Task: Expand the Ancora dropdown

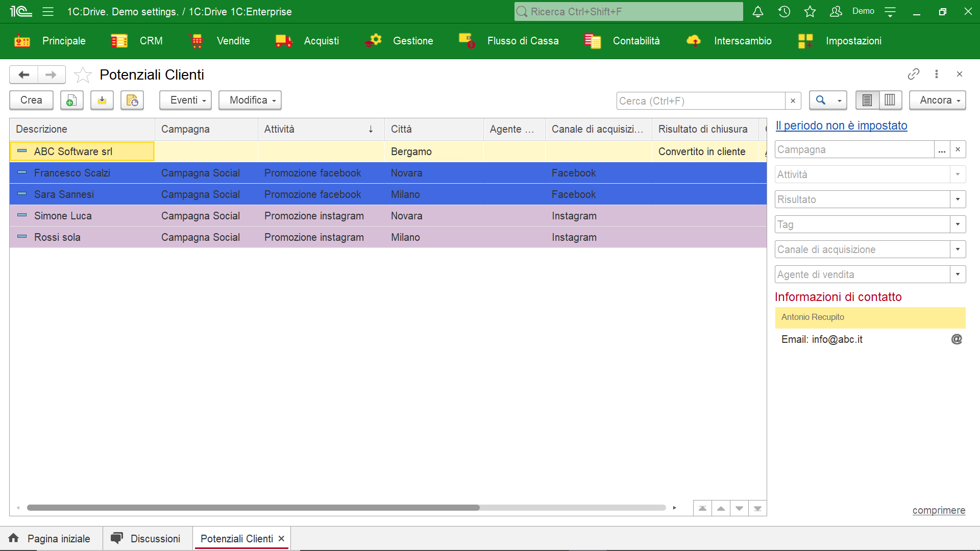Action: click(x=938, y=100)
